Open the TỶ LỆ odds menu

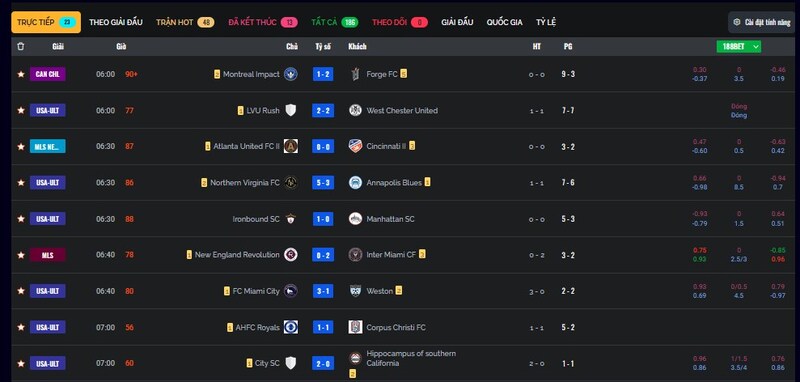(x=546, y=22)
